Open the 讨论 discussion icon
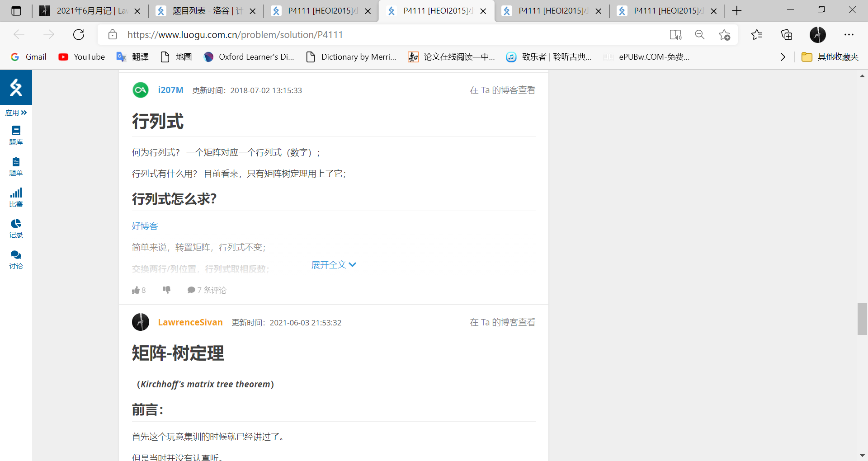 pyautogui.click(x=16, y=259)
